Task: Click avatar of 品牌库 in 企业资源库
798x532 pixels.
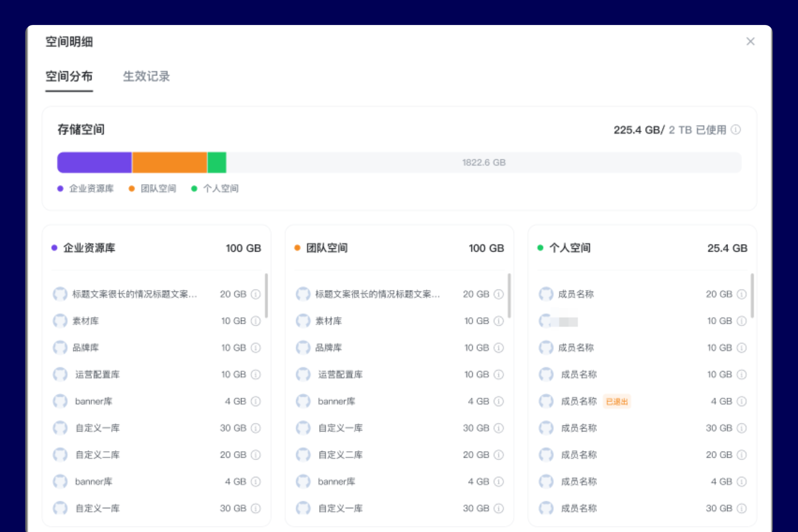Action: coord(60,348)
